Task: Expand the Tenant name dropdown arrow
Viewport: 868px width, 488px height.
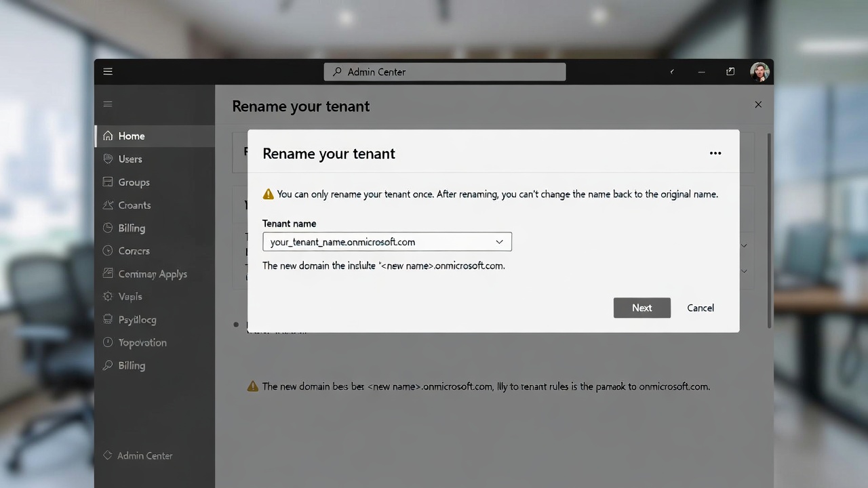Action: click(x=499, y=242)
